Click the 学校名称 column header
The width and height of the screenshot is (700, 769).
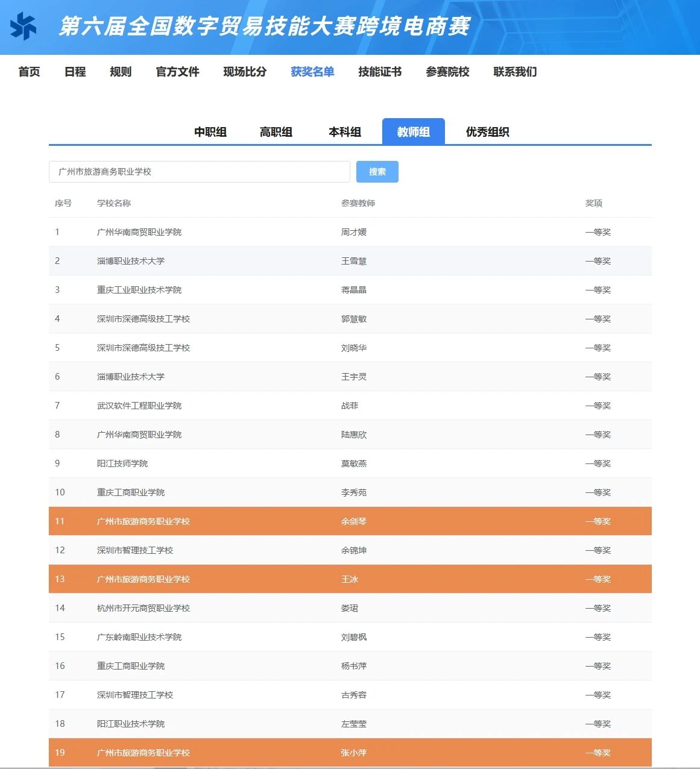114,203
